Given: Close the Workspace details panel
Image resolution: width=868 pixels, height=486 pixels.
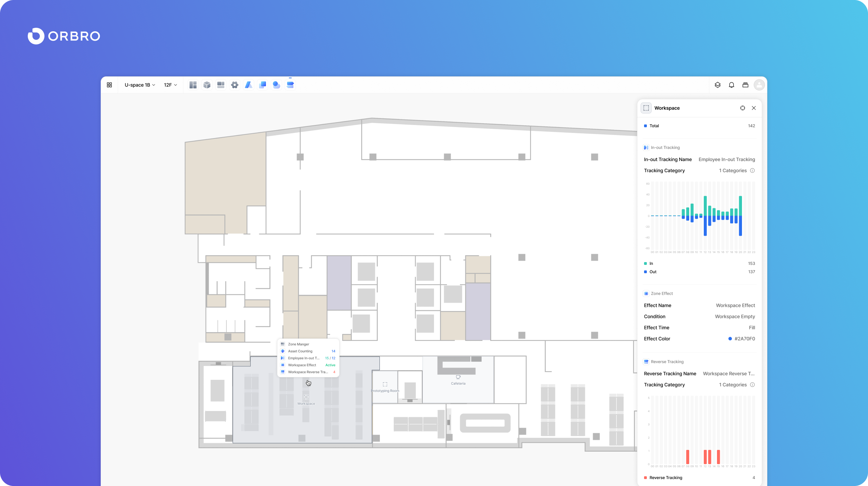Looking at the screenshot, I should coord(754,108).
